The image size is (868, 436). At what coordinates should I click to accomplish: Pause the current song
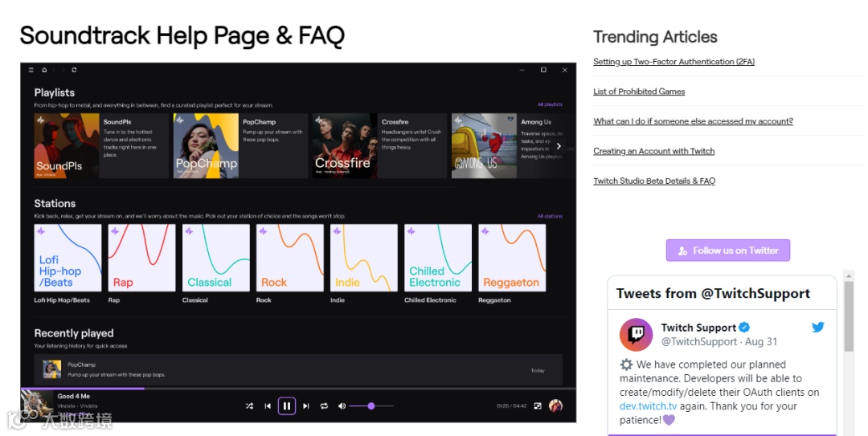pos(286,406)
